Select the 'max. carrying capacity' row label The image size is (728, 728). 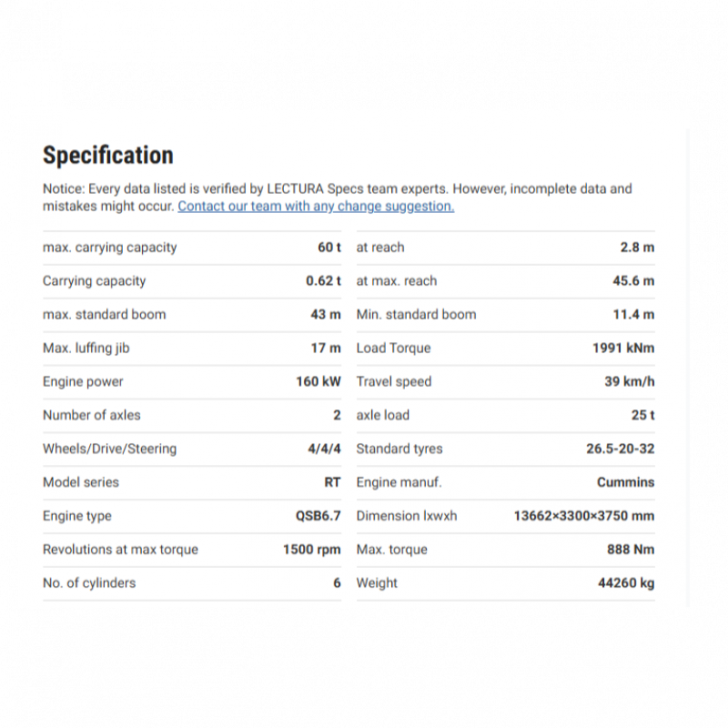click(x=110, y=248)
